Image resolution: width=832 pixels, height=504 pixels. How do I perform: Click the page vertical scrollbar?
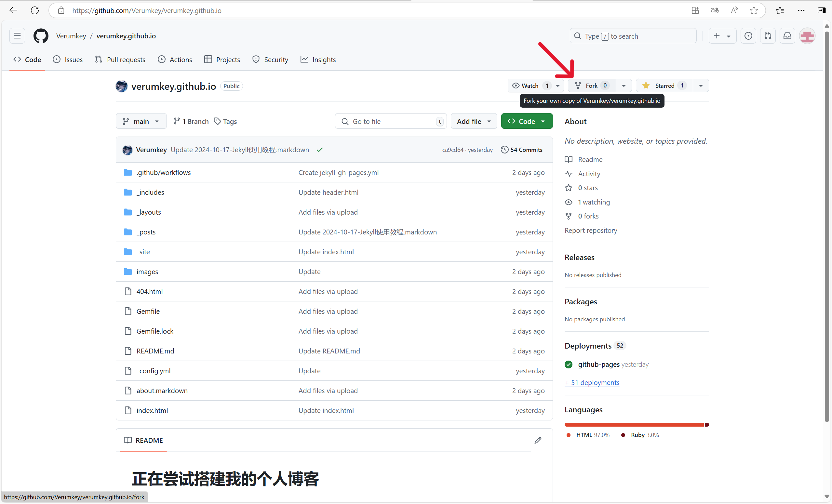click(827, 226)
